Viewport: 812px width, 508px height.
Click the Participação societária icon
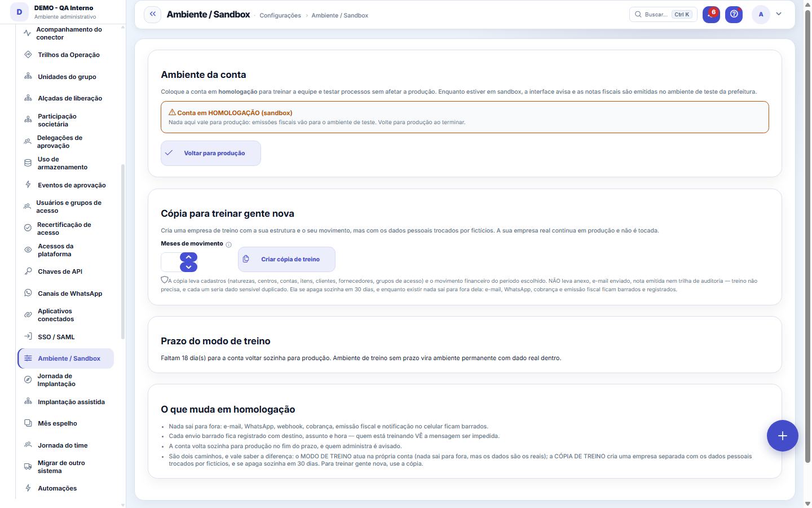pyautogui.click(x=28, y=120)
